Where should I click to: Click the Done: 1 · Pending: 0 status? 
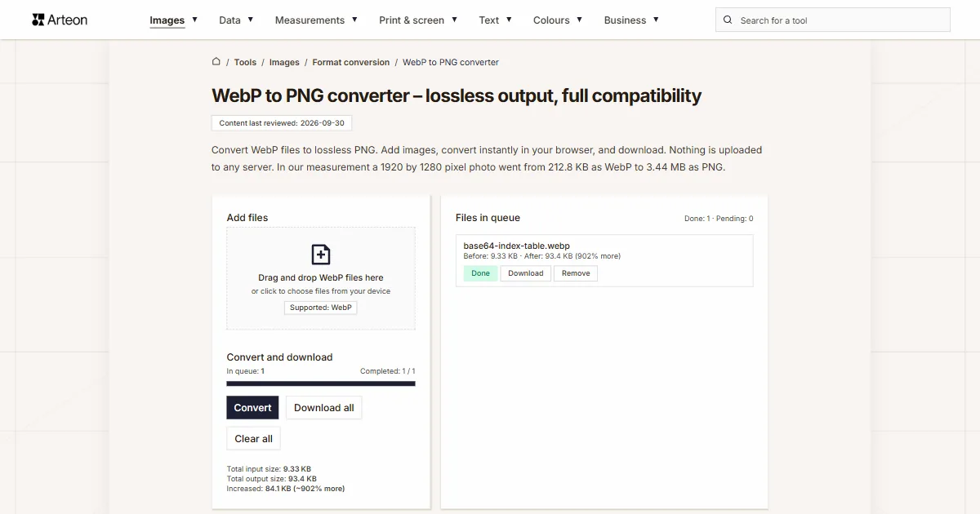(x=719, y=219)
